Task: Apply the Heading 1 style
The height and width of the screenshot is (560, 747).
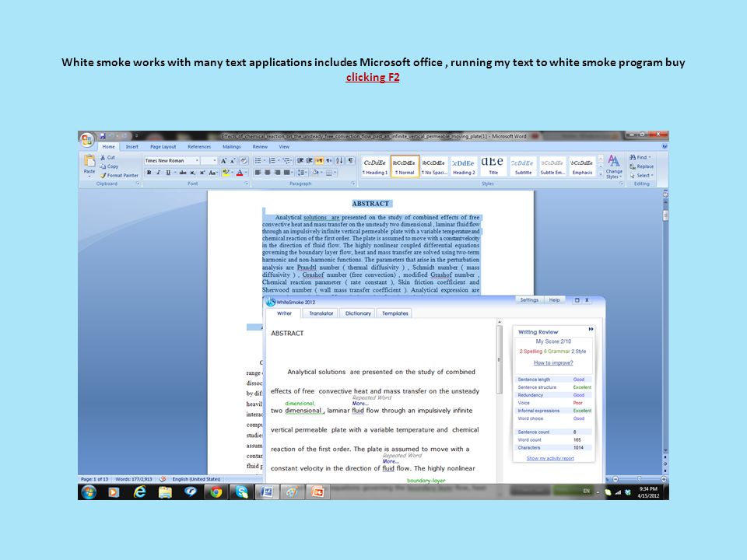Action: (x=375, y=166)
